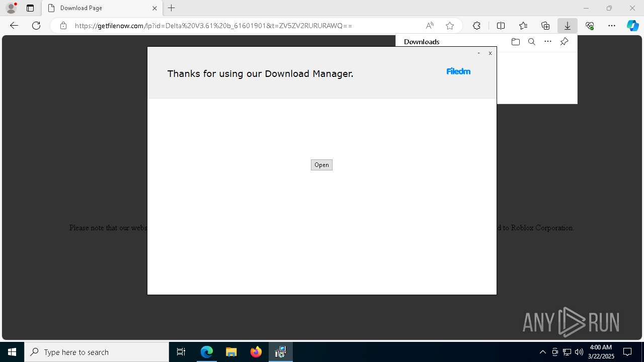This screenshot has width=644, height=362.
Task: Open Microsoft Edge from taskbar
Action: pos(207,352)
